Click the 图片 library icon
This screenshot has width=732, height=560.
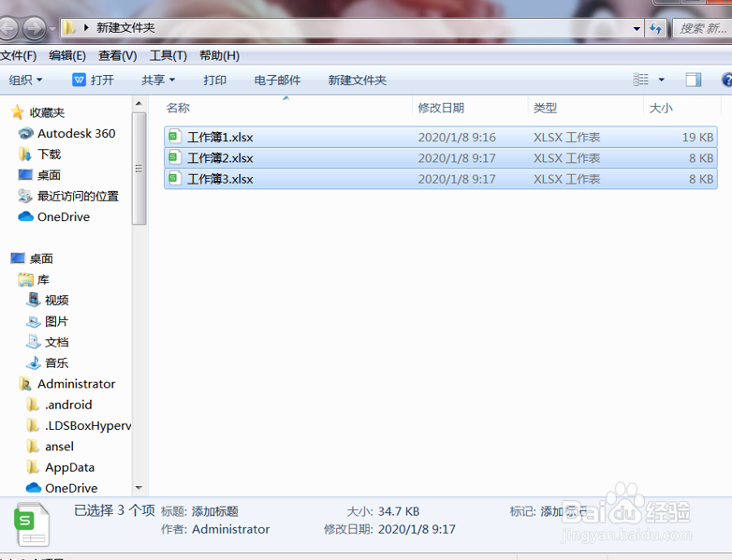click(x=33, y=321)
